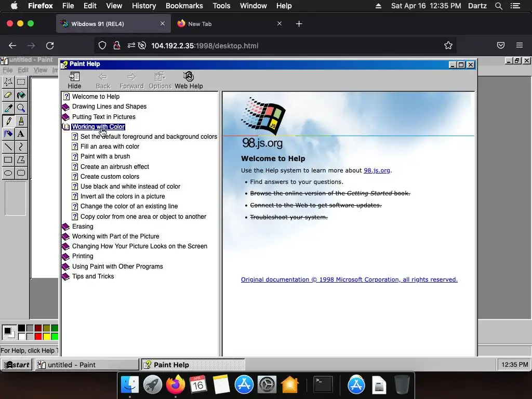This screenshot has width=532, height=399.
Task: Open Firefox hamburger application menu
Action: coord(520,46)
